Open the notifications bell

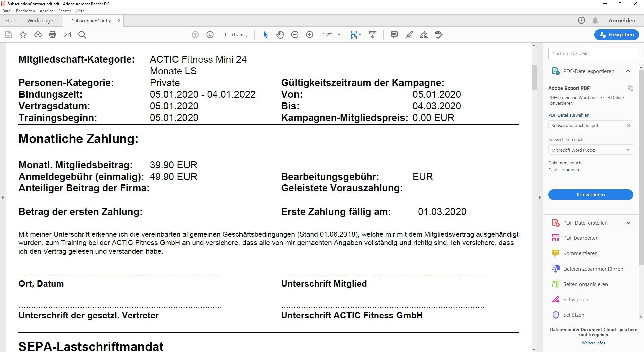(595, 20)
